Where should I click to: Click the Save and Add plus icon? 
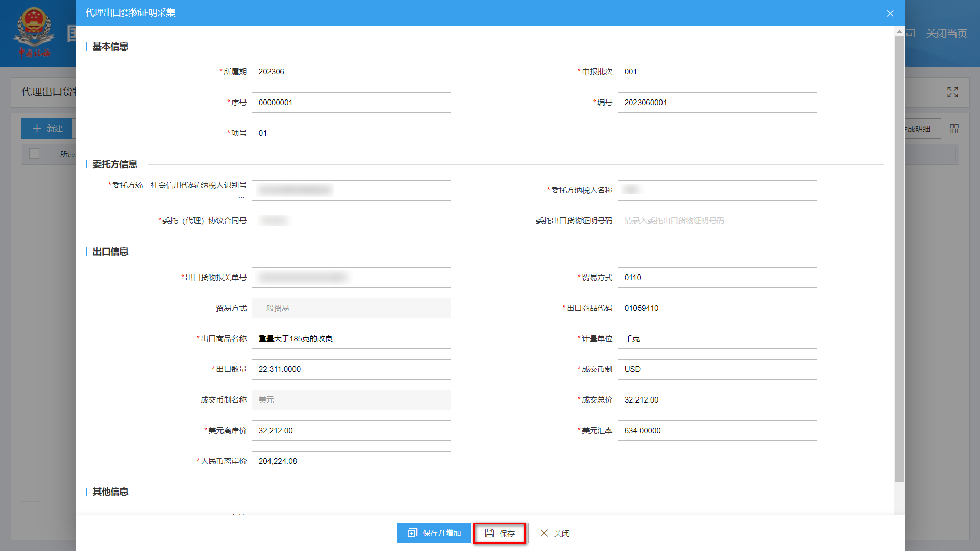tap(412, 533)
